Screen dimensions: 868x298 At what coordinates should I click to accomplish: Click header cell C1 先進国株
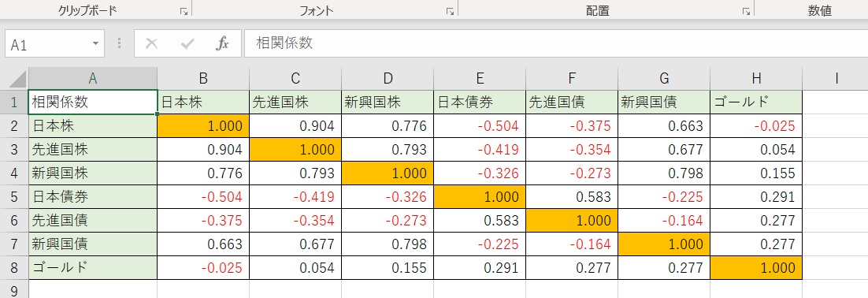pyautogui.click(x=295, y=102)
